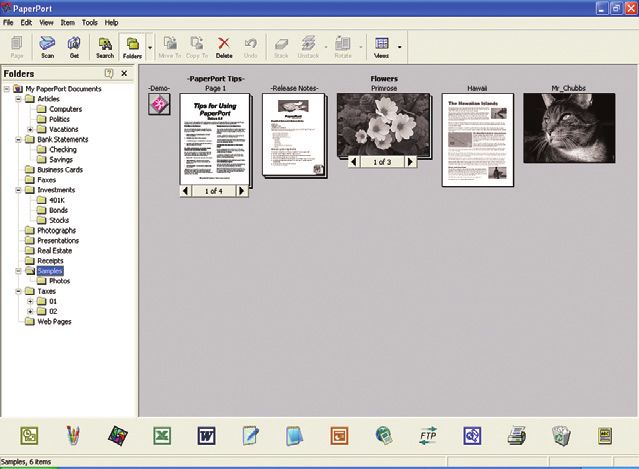Click the Rotate toolbar icon

click(343, 47)
